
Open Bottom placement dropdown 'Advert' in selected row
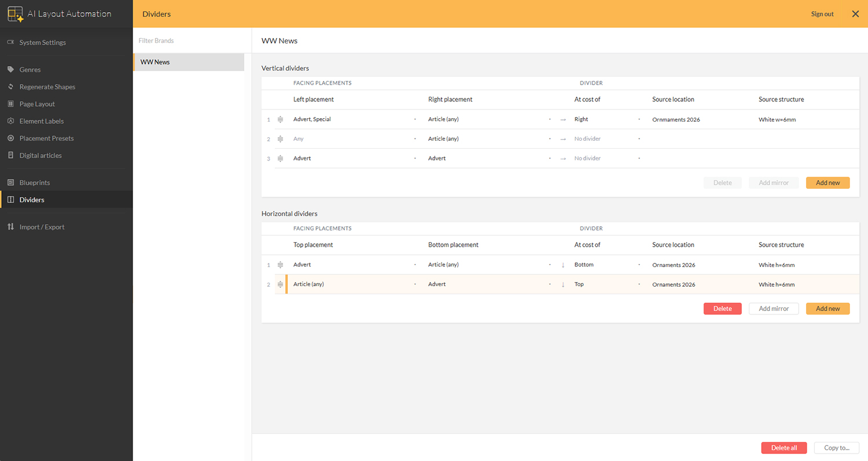point(490,284)
